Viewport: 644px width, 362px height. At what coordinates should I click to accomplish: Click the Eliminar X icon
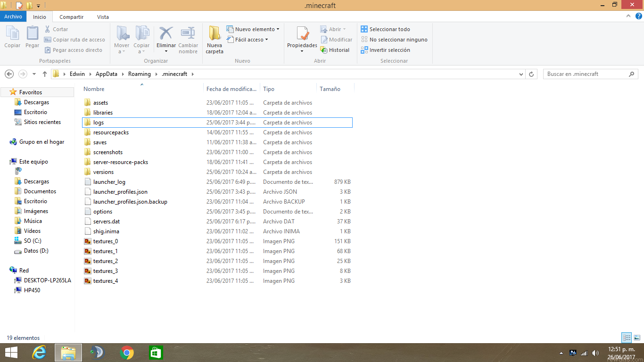166,33
